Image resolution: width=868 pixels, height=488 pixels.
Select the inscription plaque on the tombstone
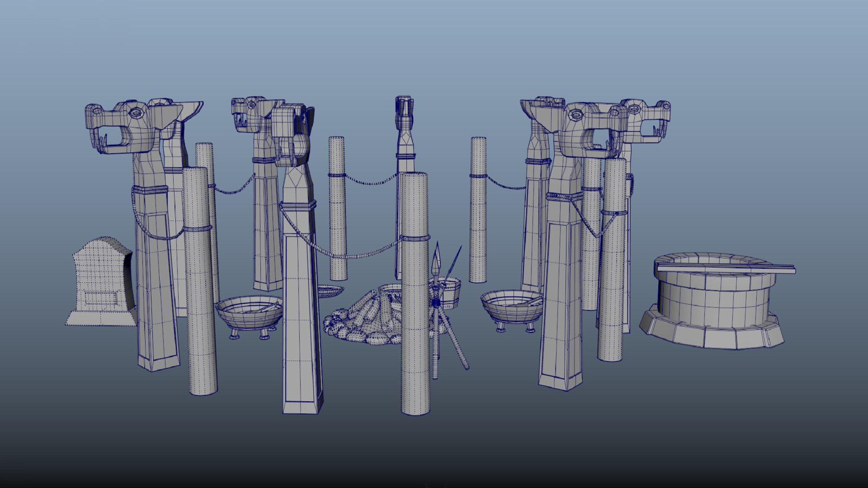pyautogui.click(x=102, y=299)
